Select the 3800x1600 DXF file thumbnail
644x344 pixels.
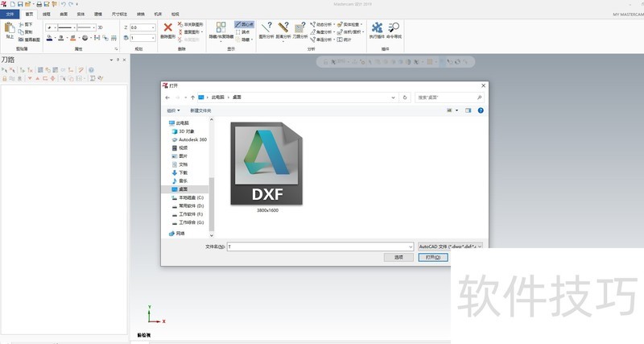(266, 164)
